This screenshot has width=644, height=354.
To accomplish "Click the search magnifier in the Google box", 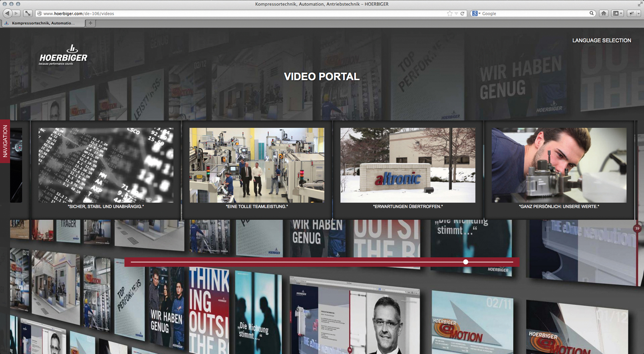I will (x=591, y=13).
